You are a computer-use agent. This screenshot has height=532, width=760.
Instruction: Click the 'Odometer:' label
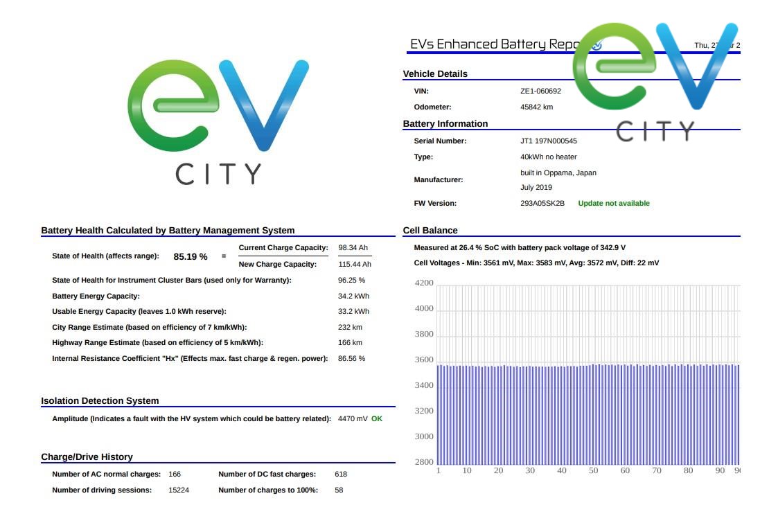pos(432,107)
